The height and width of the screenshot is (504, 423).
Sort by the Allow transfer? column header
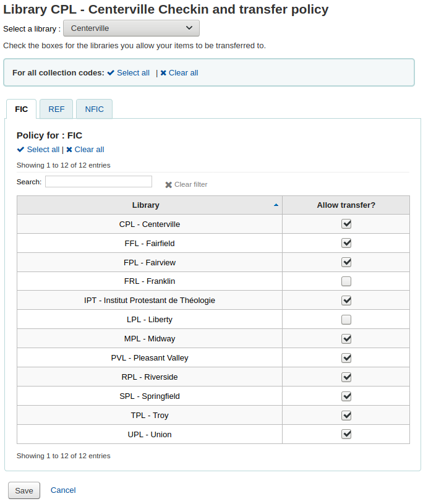pyautogui.click(x=346, y=205)
